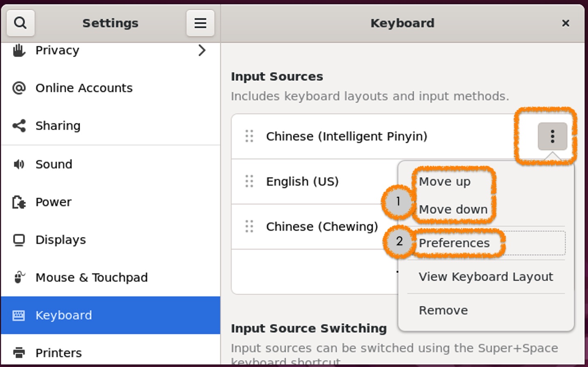Click the Printers icon in sidebar
The image size is (588, 367).
click(19, 353)
